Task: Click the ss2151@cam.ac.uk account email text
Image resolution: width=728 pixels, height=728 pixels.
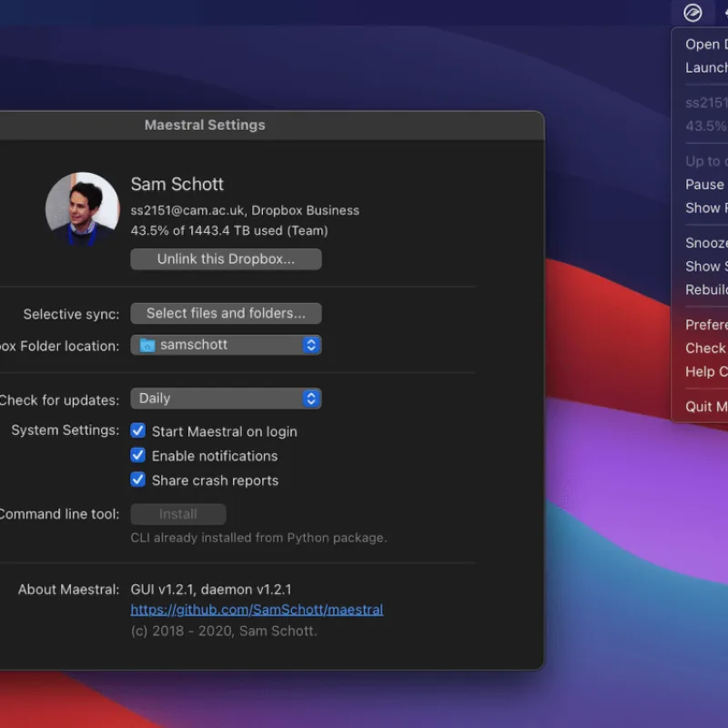Action: click(x=187, y=210)
